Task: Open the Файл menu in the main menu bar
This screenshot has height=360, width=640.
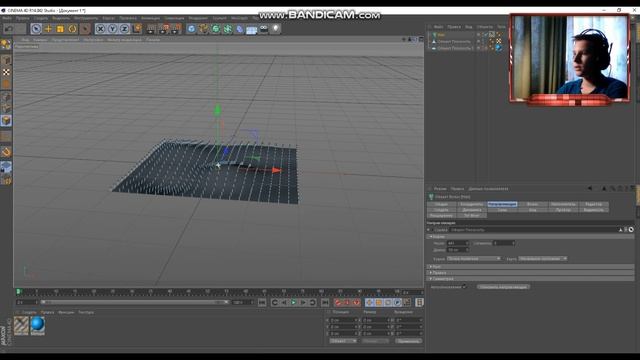Action: tap(7, 18)
